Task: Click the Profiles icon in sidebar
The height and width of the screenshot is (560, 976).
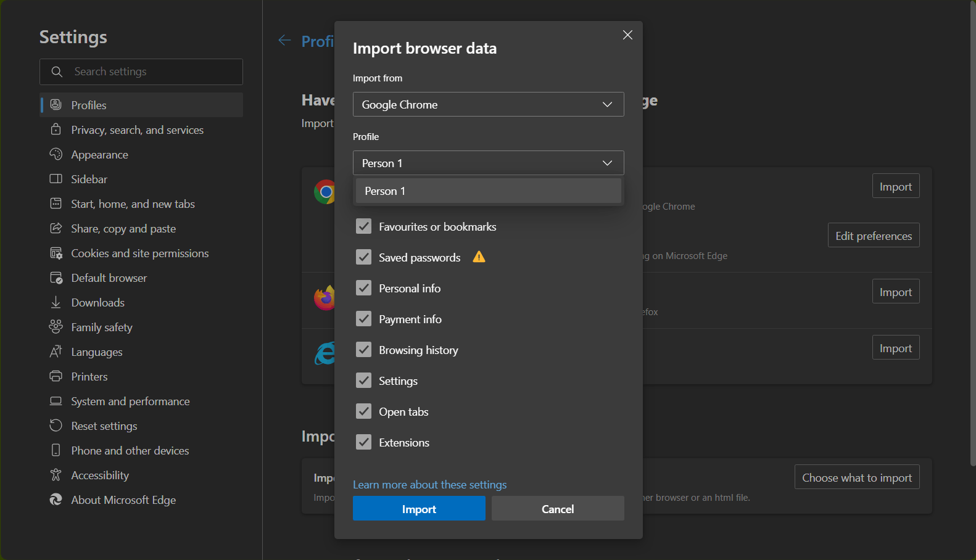Action: tap(56, 104)
